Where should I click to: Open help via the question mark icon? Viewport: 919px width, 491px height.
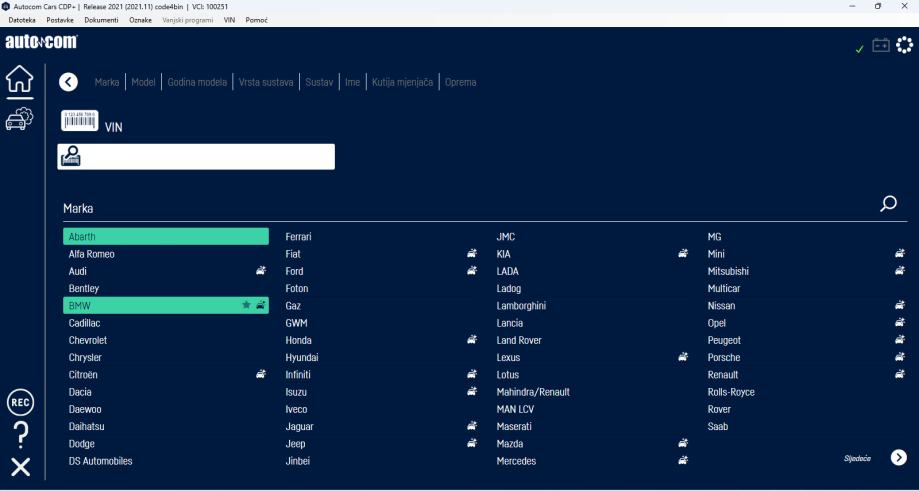click(x=21, y=435)
